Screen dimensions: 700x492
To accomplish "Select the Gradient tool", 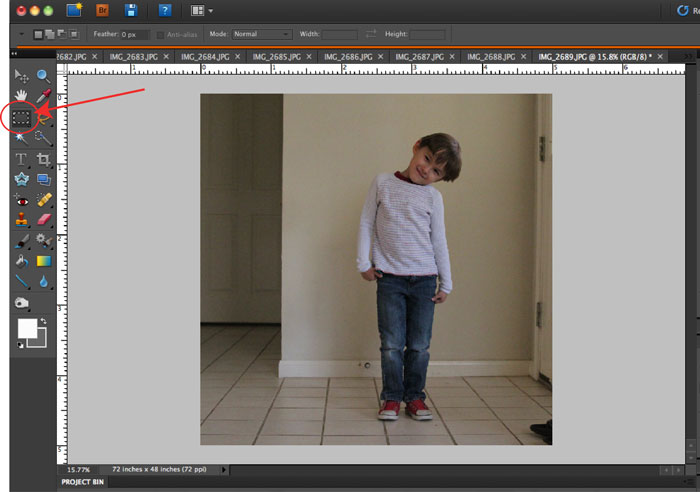I will (x=44, y=261).
